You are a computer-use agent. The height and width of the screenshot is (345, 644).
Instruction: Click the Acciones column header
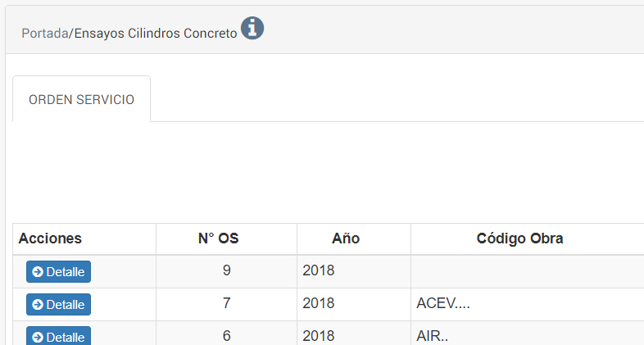coord(50,238)
